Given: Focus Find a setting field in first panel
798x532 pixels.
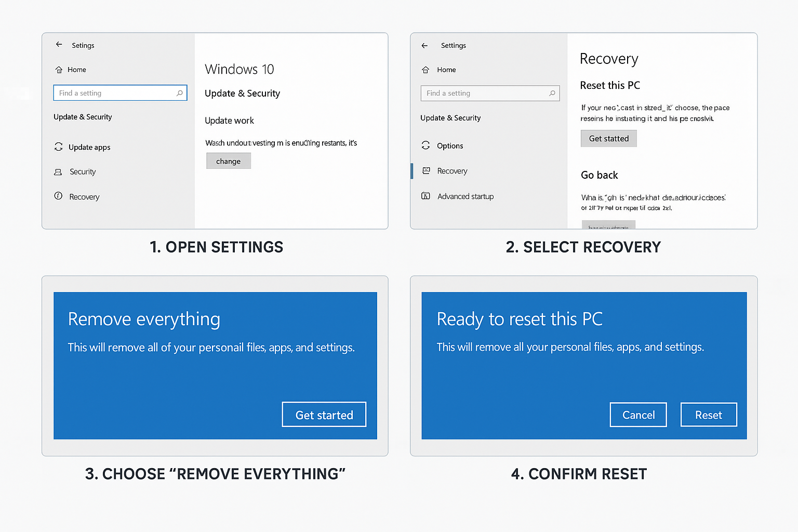Looking at the screenshot, I should pos(114,93).
